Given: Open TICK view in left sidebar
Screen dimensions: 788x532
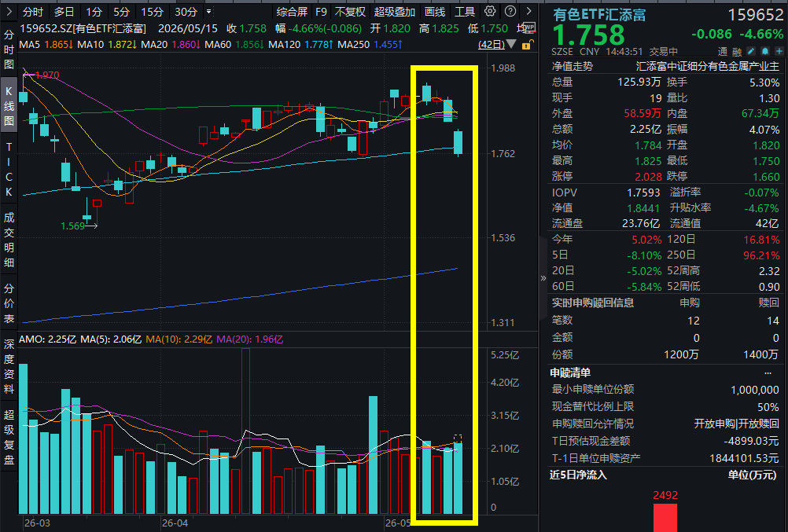Looking at the screenshot, I should pyautogui.click(x=9, y=169).
